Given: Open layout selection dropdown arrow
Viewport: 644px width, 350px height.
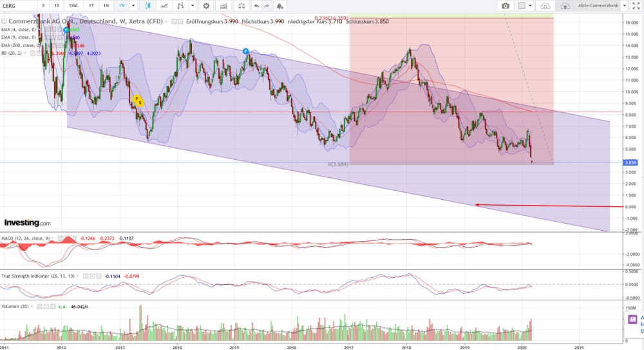Looking at the screenshot, I should click(x=530, y=6).
